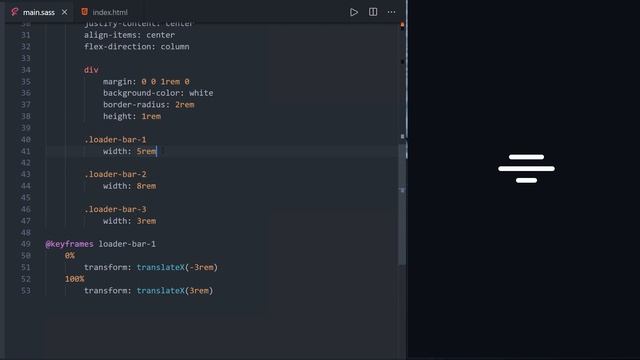Image resolution: width=640 pixels, height=360 pixels.
Task: Place the cursor on 'width: 5rem'
Action: pos(129,151)
